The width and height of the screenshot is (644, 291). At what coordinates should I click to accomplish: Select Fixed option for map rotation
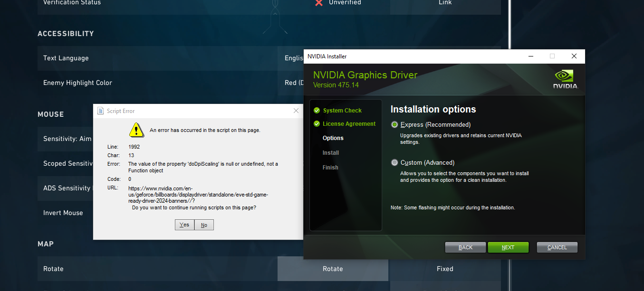[x=445, y=269]
